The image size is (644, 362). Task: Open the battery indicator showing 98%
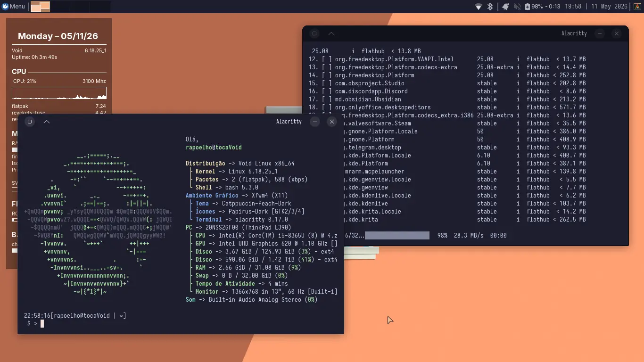pos(542,7)
